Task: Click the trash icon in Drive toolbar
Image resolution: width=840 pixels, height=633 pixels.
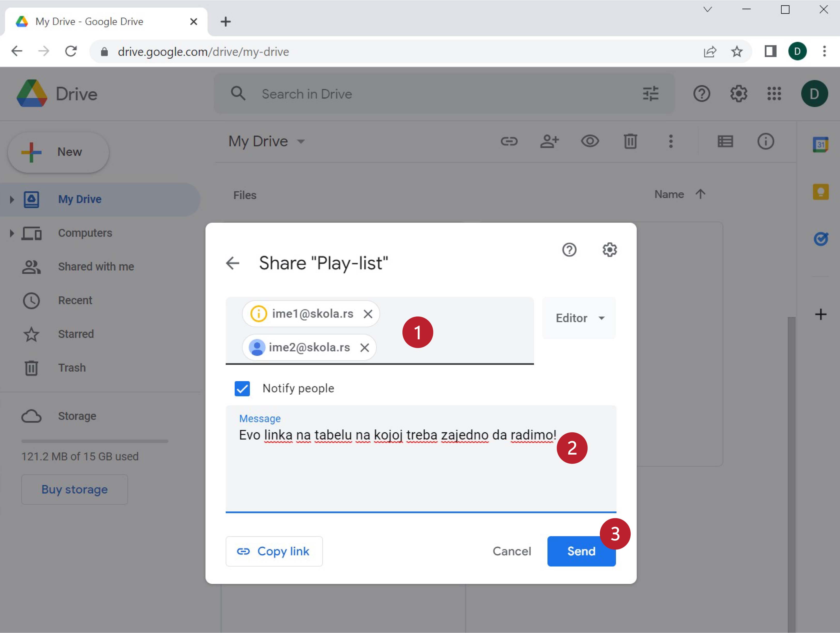Action: coord(630,141)
